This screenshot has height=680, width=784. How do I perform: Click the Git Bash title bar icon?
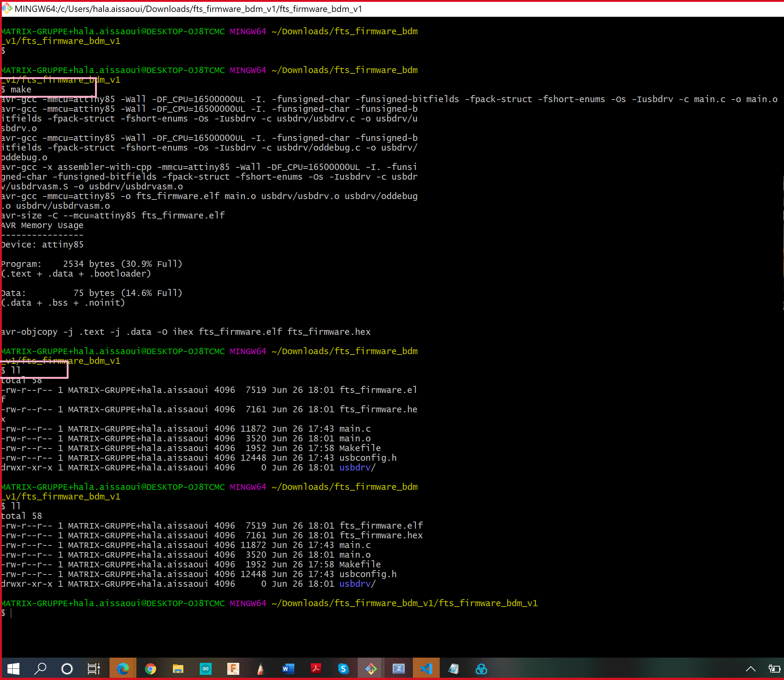(x=7, y=8)
